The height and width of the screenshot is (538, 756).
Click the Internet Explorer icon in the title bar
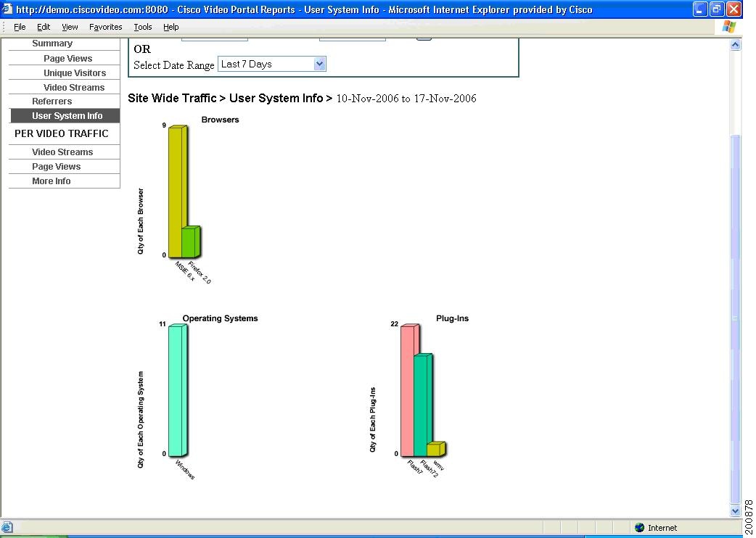point(7,9)
